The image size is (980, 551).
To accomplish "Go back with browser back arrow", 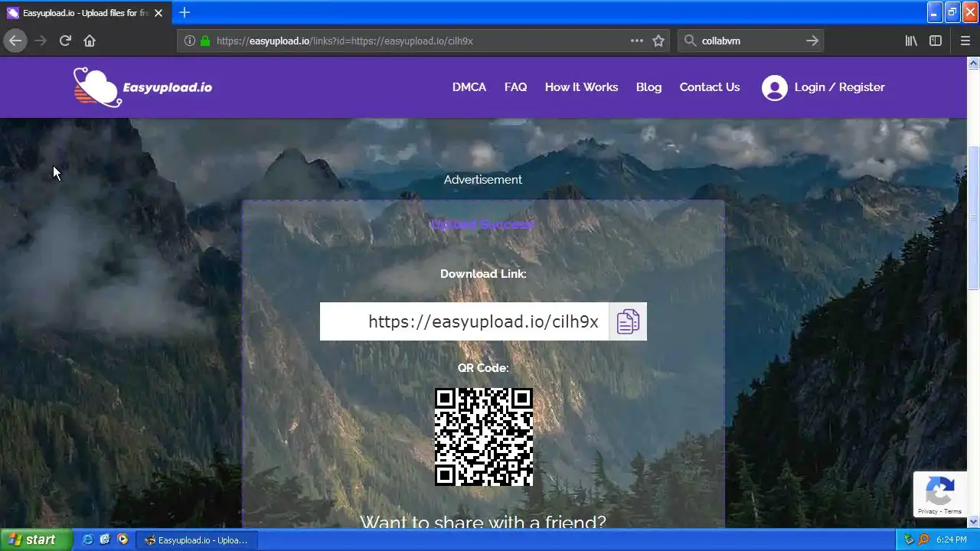I will point(15,41).
